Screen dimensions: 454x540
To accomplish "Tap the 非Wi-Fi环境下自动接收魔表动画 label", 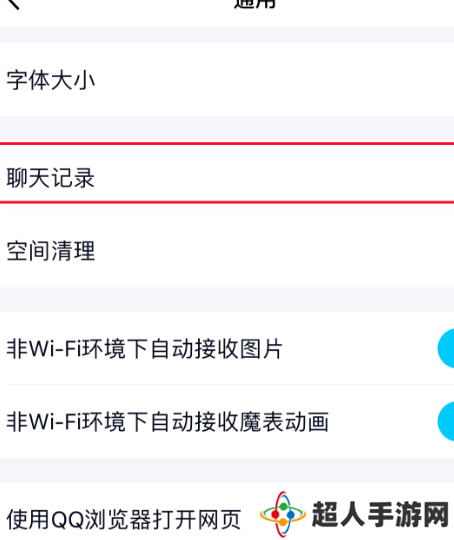I will [168, 422].
